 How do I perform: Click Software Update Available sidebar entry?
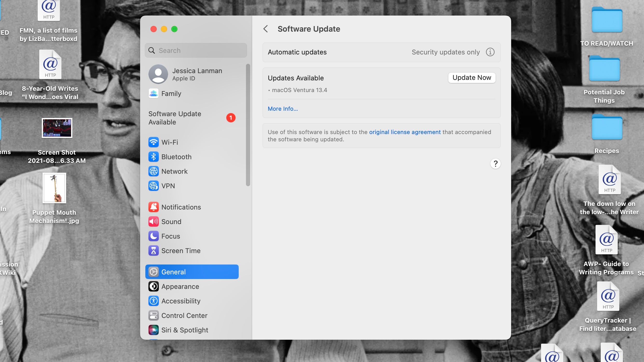[192, 118]
